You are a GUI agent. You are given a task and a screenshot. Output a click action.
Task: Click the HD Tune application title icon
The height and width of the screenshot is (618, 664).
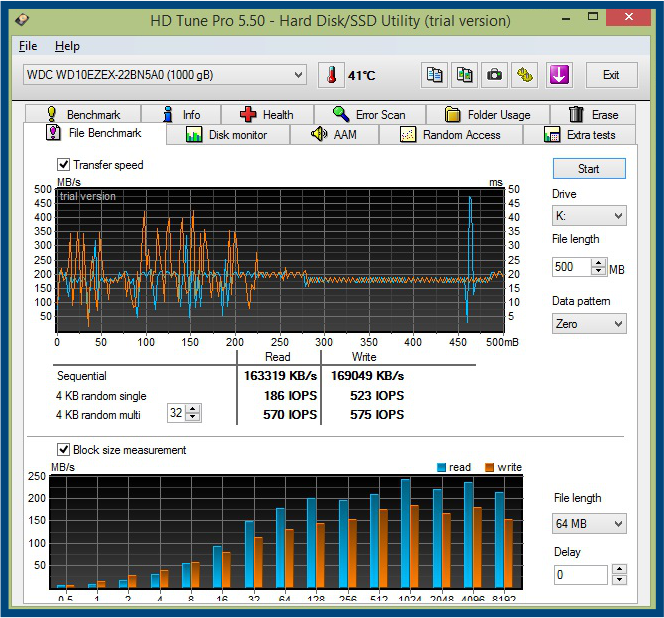(22, 20)
